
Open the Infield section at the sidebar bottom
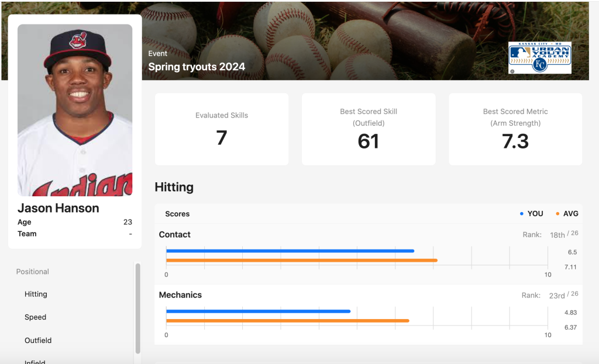35,361
